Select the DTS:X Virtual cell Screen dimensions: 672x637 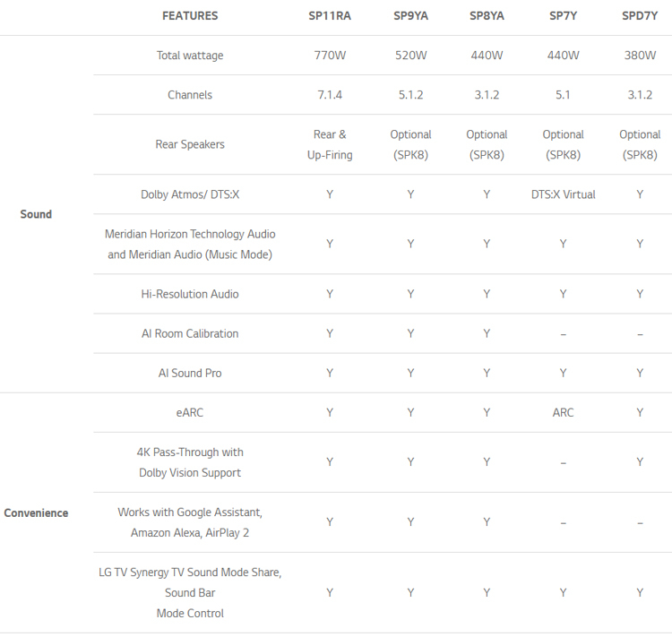click(563, 194)
